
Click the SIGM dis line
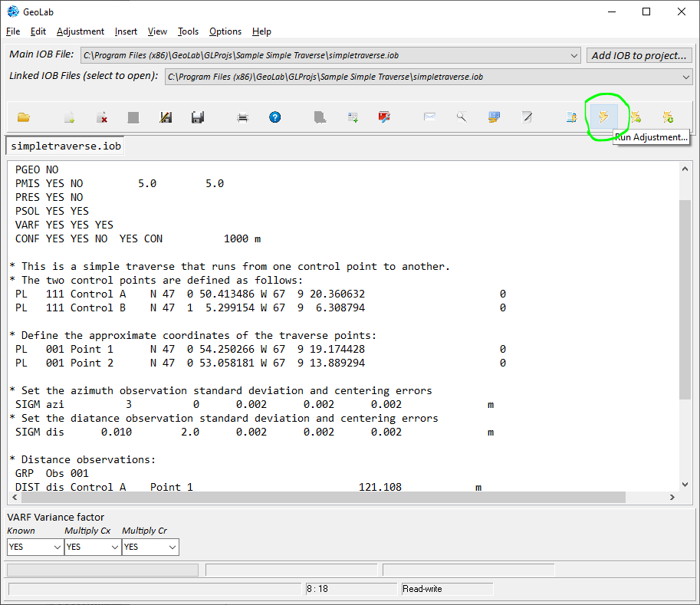[255, 432]
